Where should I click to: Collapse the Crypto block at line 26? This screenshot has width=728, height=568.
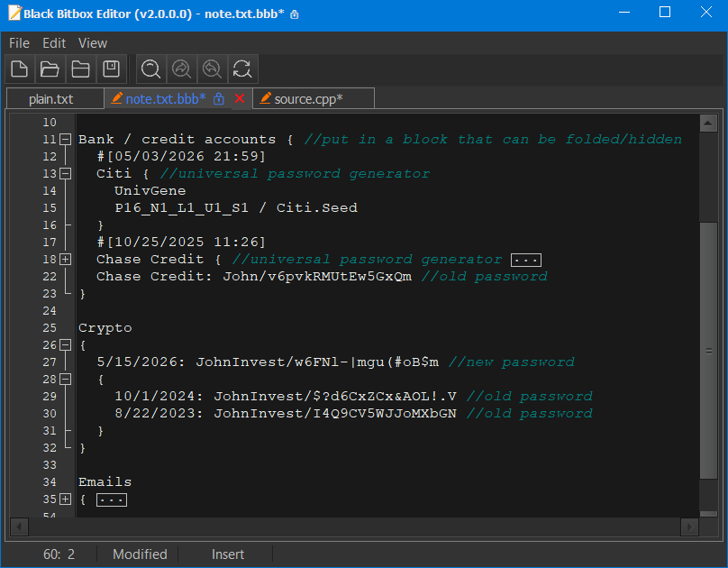[x=66, y=345]
